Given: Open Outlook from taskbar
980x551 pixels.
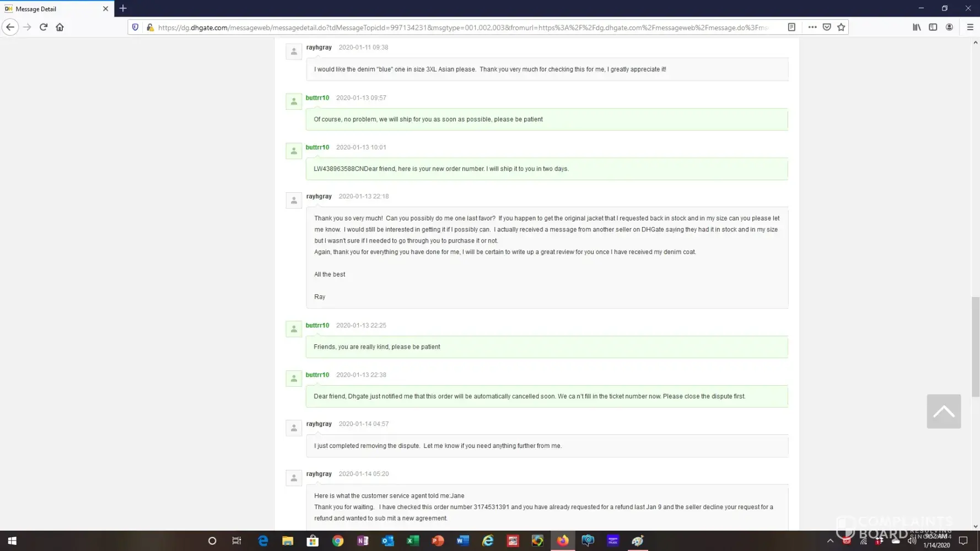Looking at the screenshot, I should (387, 541).
